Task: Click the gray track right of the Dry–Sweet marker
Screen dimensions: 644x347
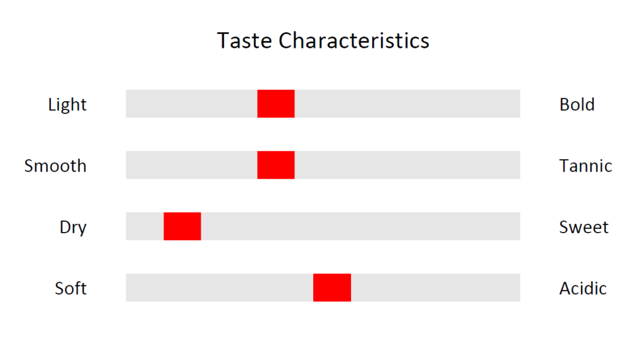Action: (x=360, y=226)
